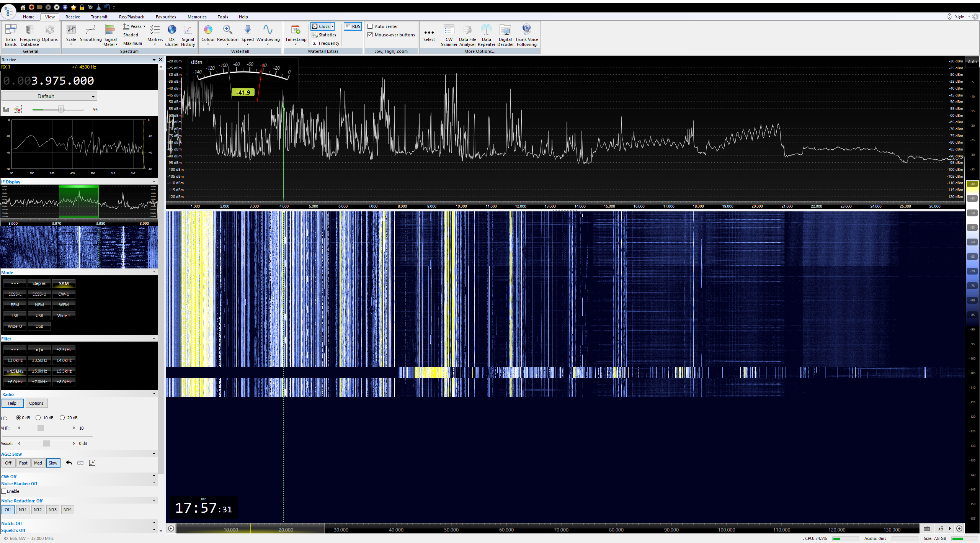980x543 pixels.
Task: Open the Default profile dropdown
Action: click(49, 96)
